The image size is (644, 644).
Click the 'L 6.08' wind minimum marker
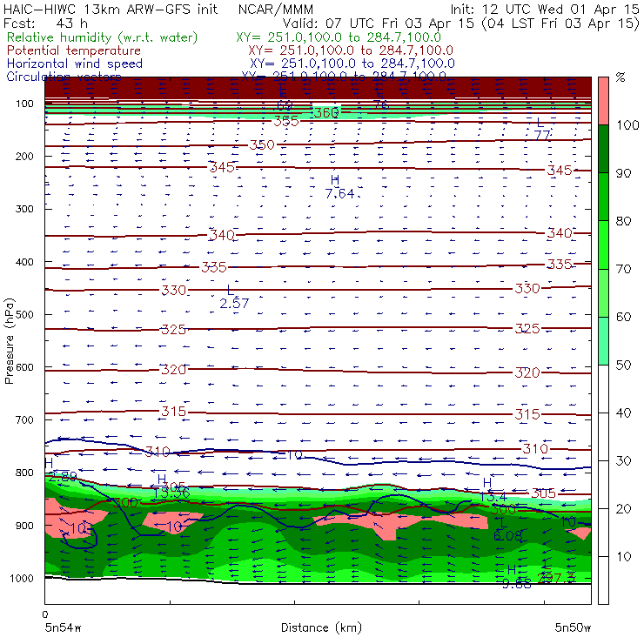pos(508,529)
